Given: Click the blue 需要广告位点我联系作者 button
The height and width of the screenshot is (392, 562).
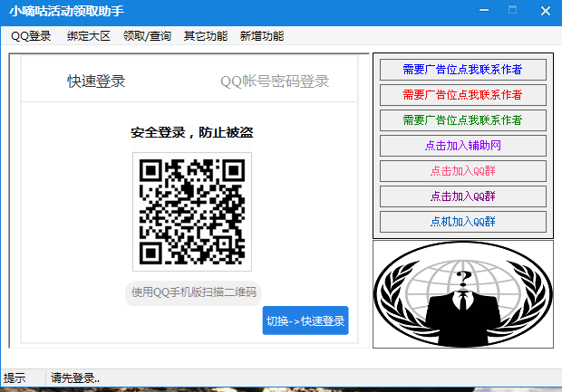Looking at the screenshot, I should point(462,70).
